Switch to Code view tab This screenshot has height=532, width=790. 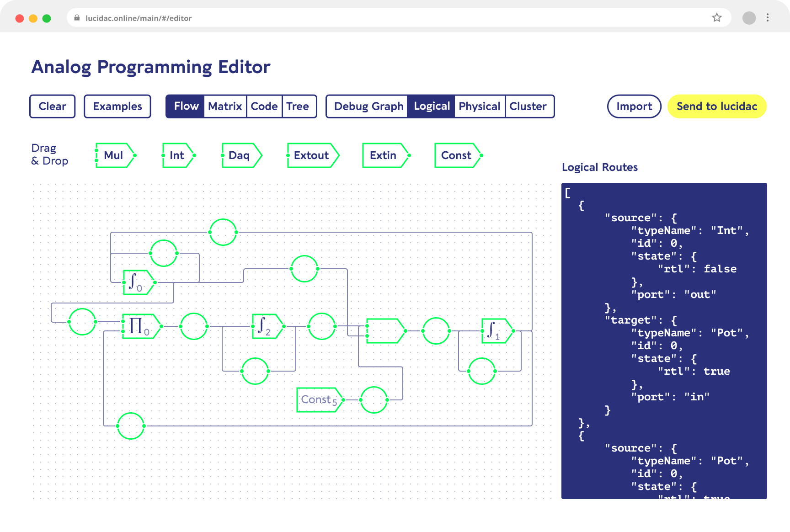[x=264, y=106]
